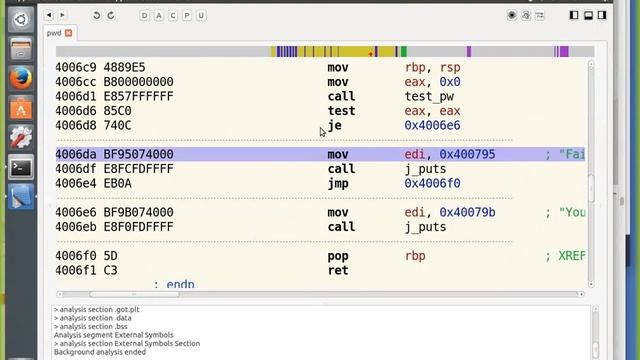The image size is (640, 360).
Task: Toggle the right inspector panel
Action: click(x=602, y=15)
